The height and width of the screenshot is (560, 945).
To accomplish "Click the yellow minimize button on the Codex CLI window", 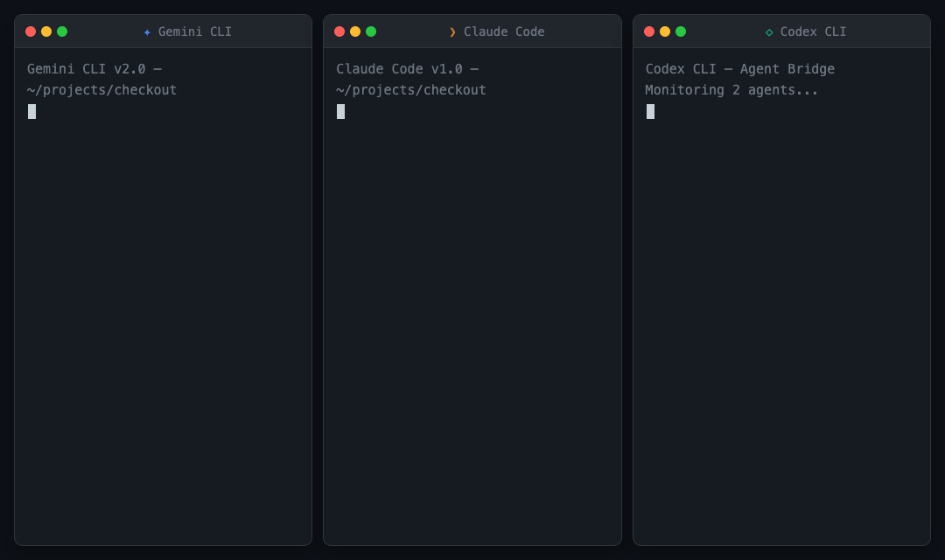I will [x=664, y=31].
